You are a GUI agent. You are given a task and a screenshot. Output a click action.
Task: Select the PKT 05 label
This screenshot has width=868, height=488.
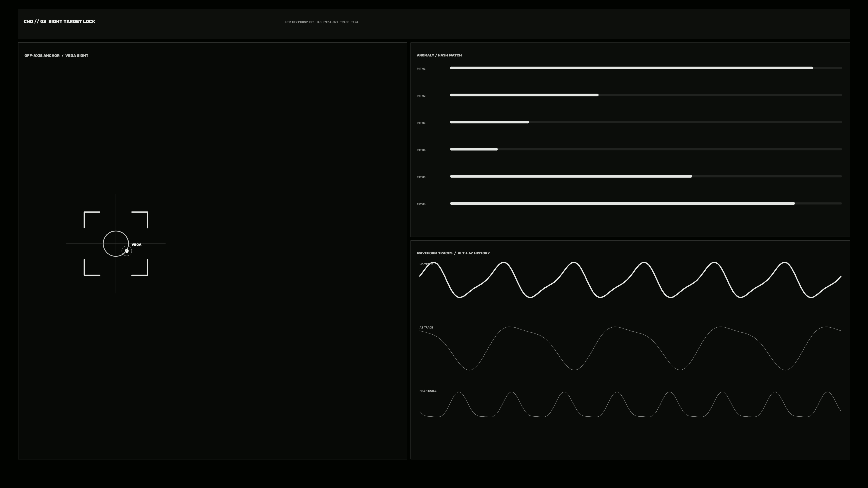[421, 177]
